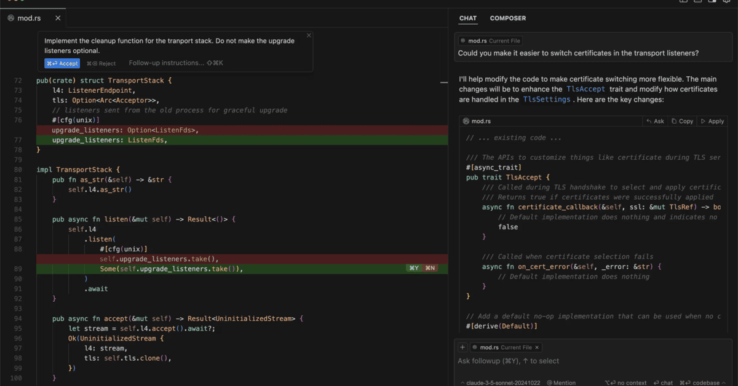The image size is (738, 386).
Task: Focus the Follow-up instructions field
Action: 176,63
